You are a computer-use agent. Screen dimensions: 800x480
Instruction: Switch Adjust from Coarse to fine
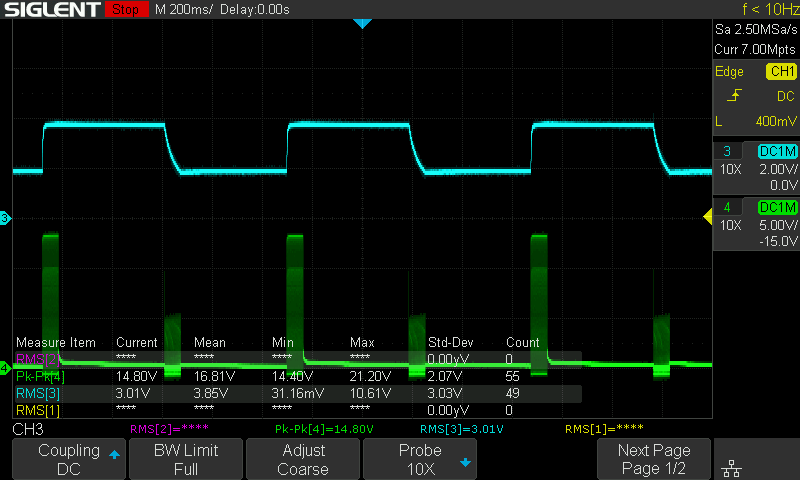tap(303, 459)
